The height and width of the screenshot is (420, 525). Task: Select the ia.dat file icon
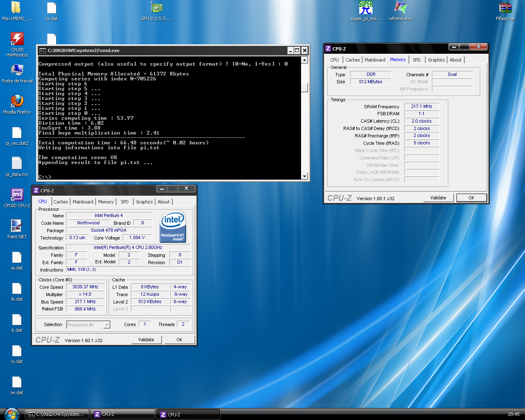[x=17, y=257]
